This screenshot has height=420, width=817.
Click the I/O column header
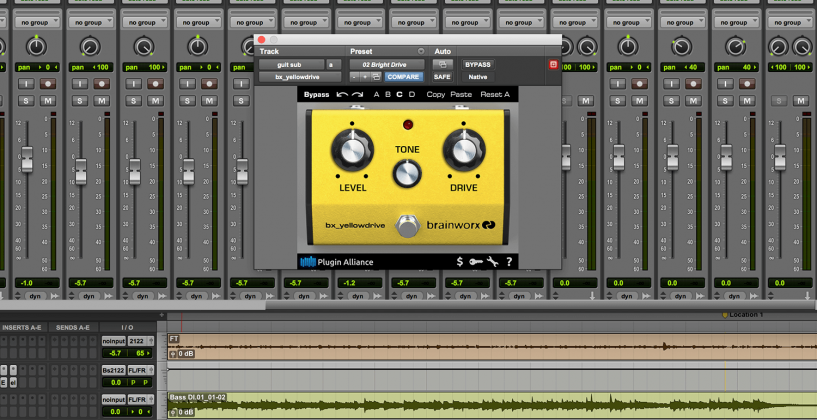pyautogui.click(x=128, y=327)
